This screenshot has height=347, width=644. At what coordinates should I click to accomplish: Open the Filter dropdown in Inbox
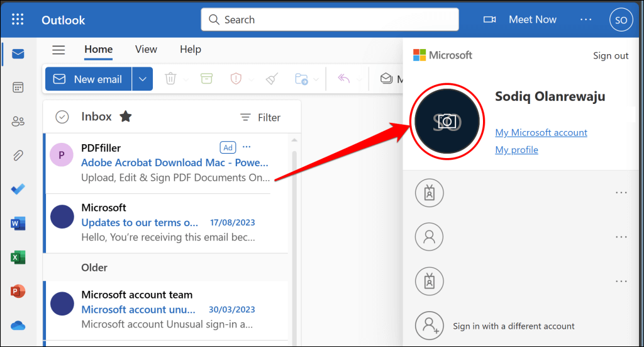[260, 118]
